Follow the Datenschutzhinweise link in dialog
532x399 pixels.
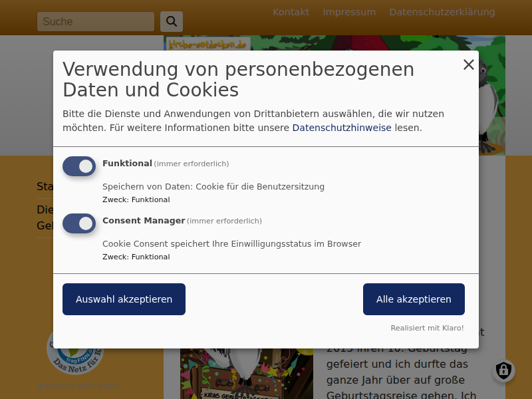point(341,128)
